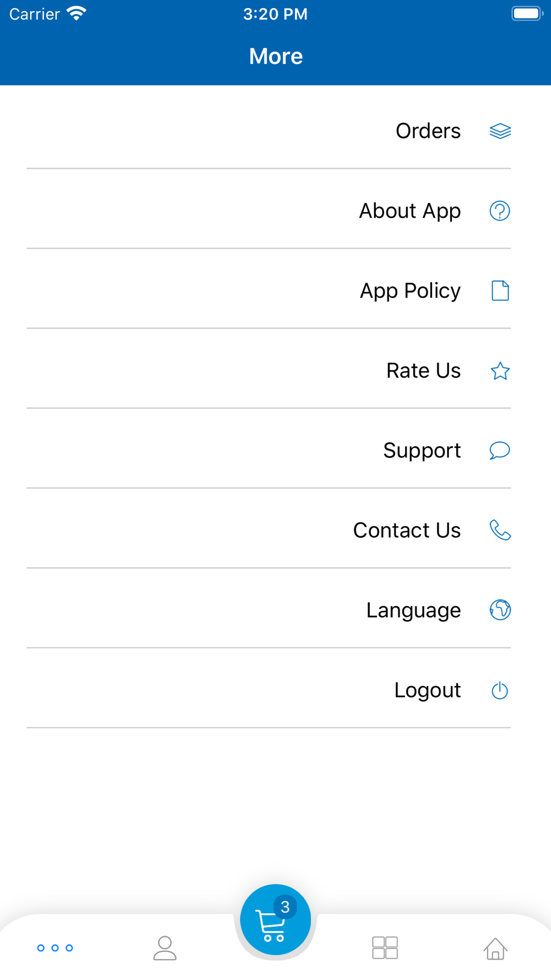This screenshot has width=551, height=980.
Task: Choose the Language setting row
Action: pos(269,610)
